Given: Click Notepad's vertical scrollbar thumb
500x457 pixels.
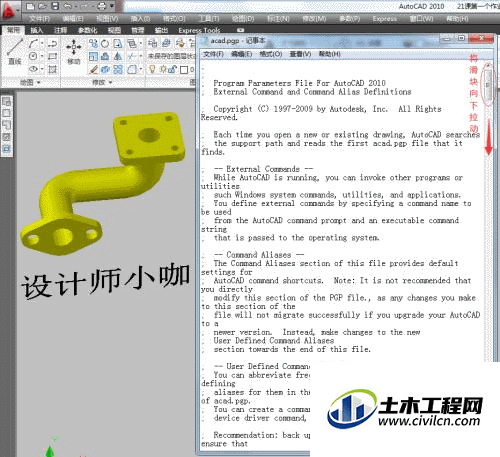Looking at the screenshot, I should click(488, 84).
